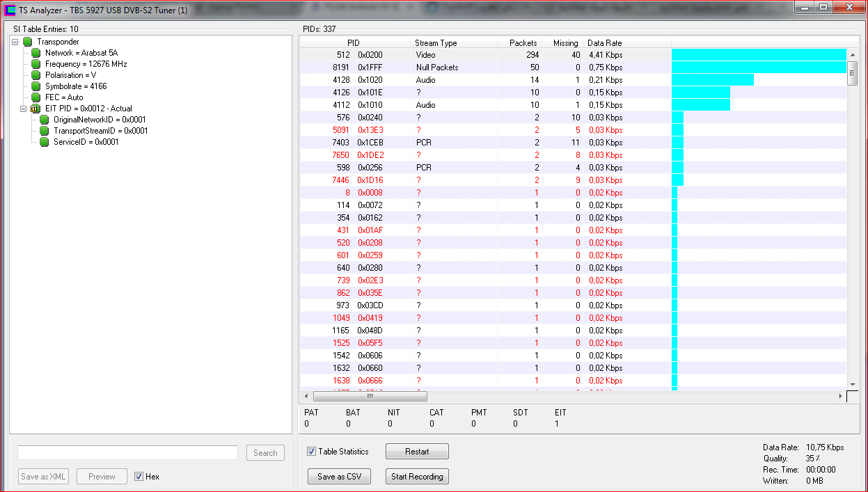Click the green Transponder node icon
Screen dimensions: 868x492
coord(28,42)
